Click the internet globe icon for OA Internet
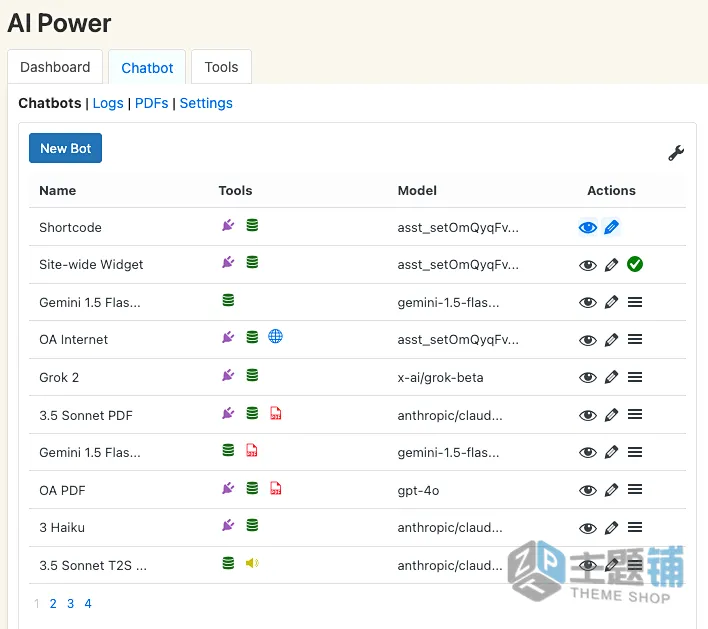Screen dimensions: 708x629 coord(275,336)
